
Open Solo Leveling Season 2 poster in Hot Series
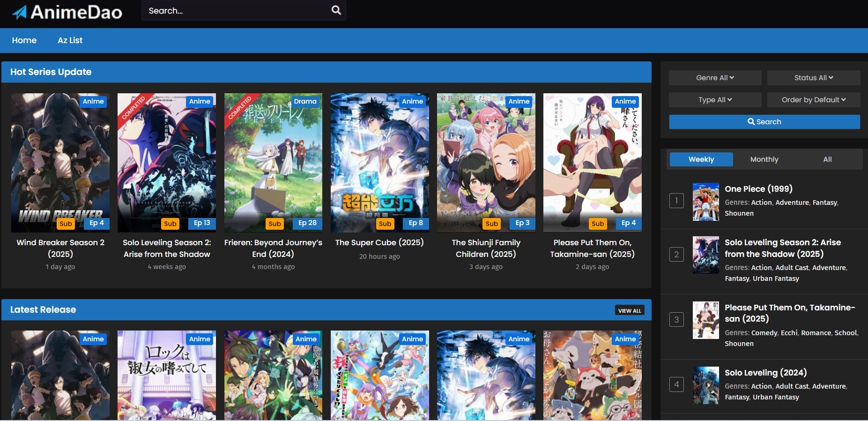167,163
